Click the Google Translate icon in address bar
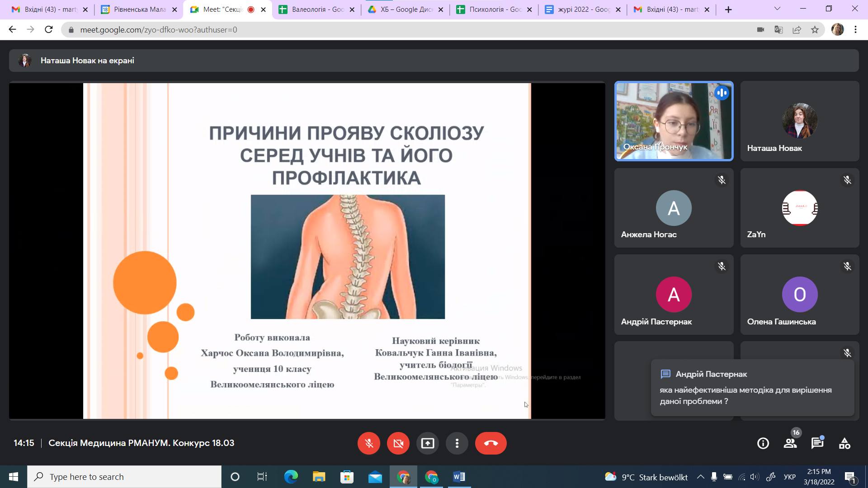This screenshot has width=868, height=488. coord(778,30)
